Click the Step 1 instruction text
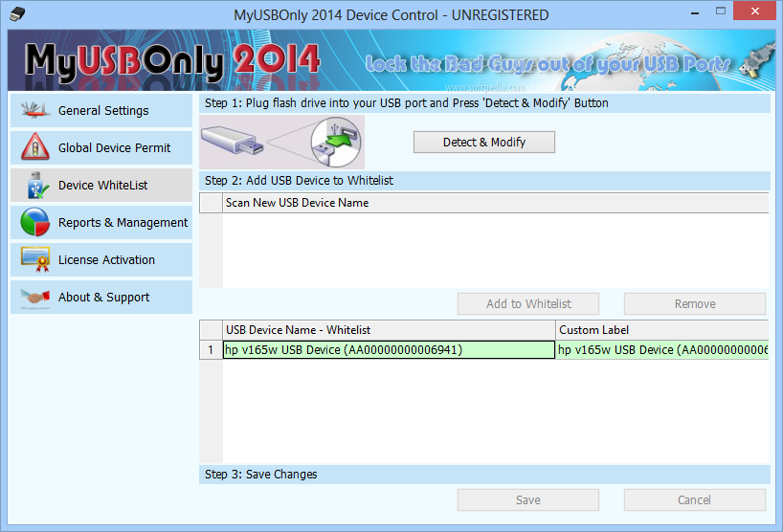The image size is (783, 532). point(407,103)
